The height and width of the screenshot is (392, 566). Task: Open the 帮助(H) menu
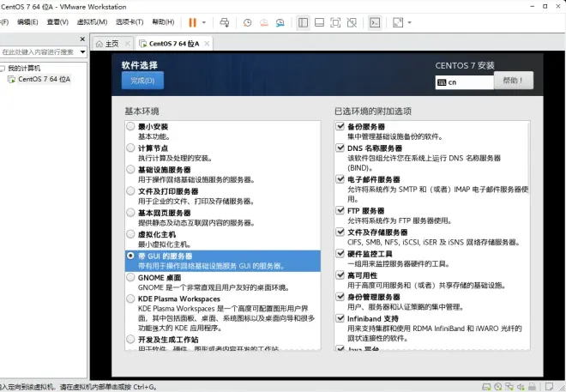coord(163,22)
